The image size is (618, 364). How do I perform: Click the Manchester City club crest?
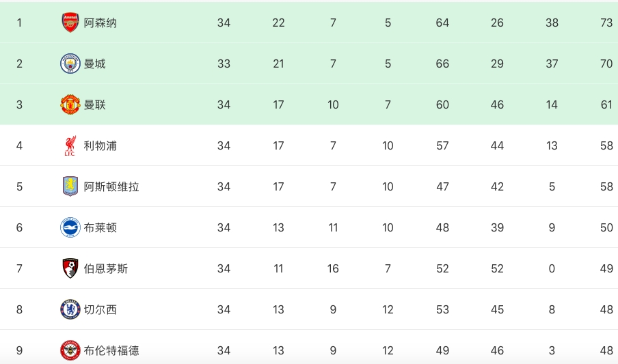tap(70, 64)
